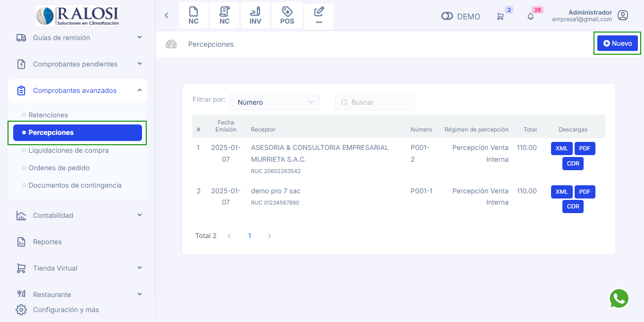Open Liquidaciones de compra menu item
The width and height of the screenshot is (644, 322).
pos(68,150)
